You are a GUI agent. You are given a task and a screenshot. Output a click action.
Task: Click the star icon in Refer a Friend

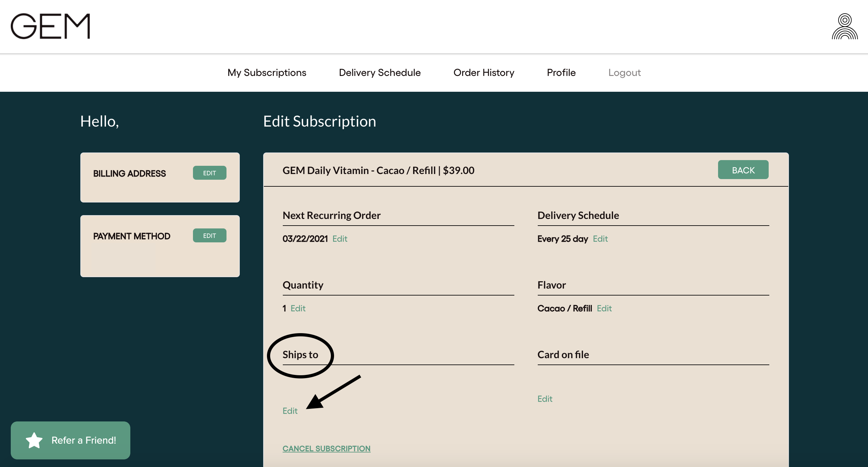pos(34,440)
